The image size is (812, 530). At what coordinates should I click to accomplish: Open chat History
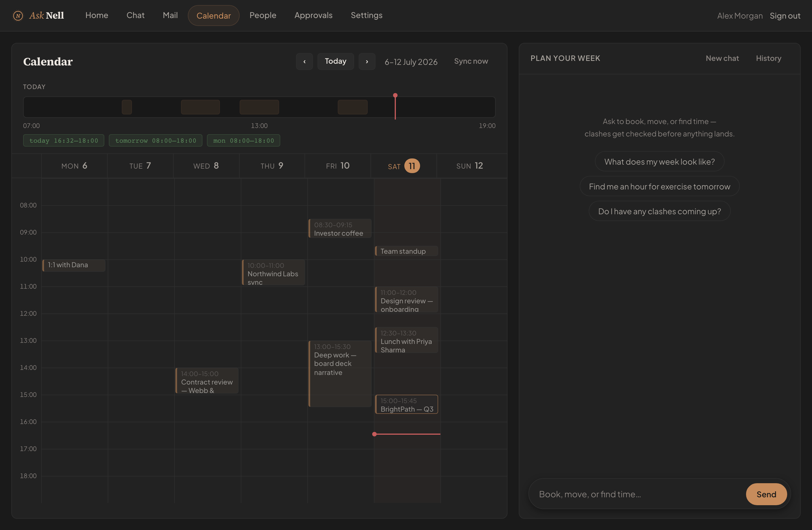click(x=768, y=58)
